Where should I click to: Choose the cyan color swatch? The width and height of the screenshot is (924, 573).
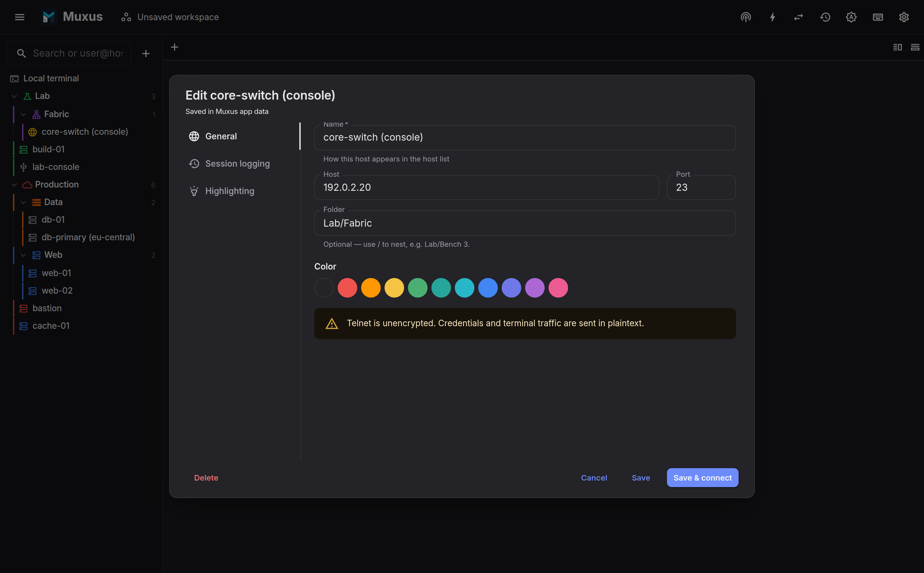[465, 288]
